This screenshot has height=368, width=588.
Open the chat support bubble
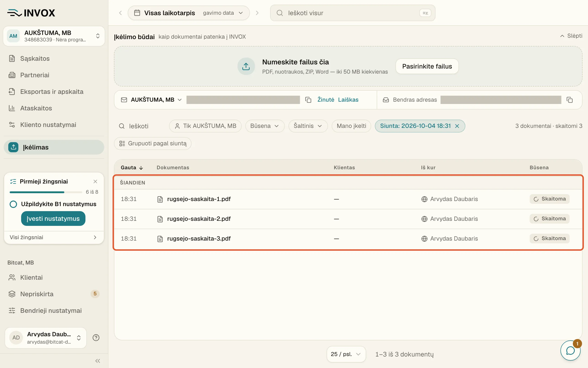(570, 351)
